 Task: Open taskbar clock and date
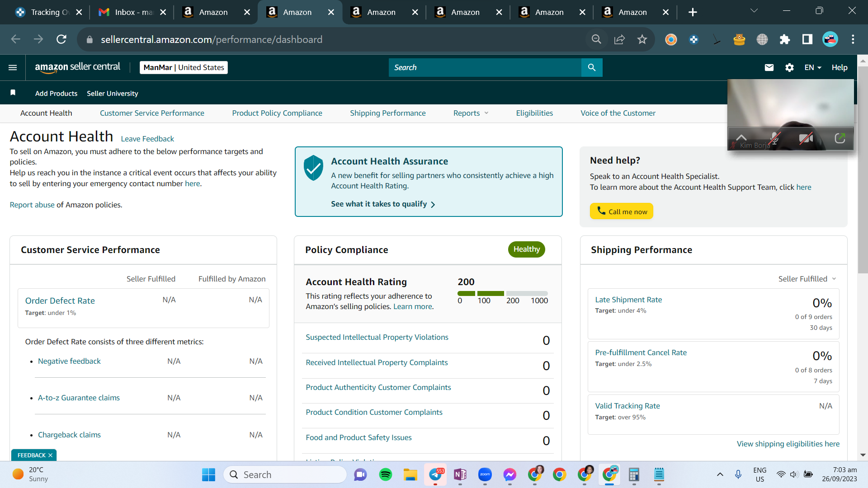[x=840, y=474]
